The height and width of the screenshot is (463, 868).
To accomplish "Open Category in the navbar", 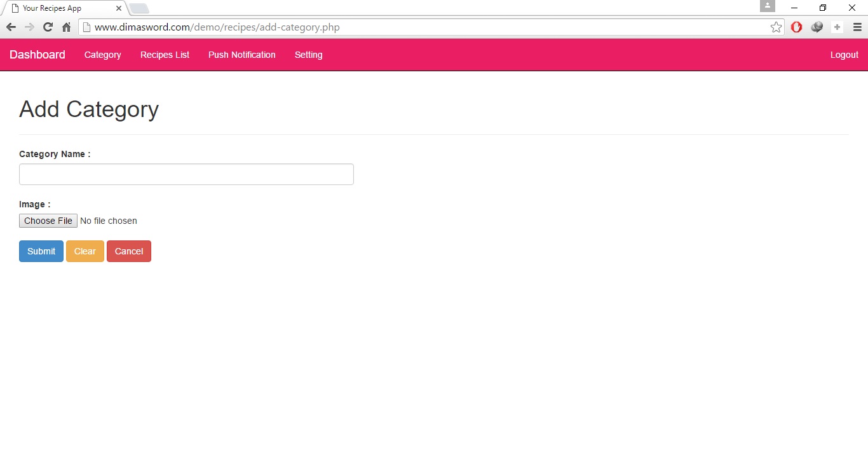I will pyautogui.click(x=102, y=55).
